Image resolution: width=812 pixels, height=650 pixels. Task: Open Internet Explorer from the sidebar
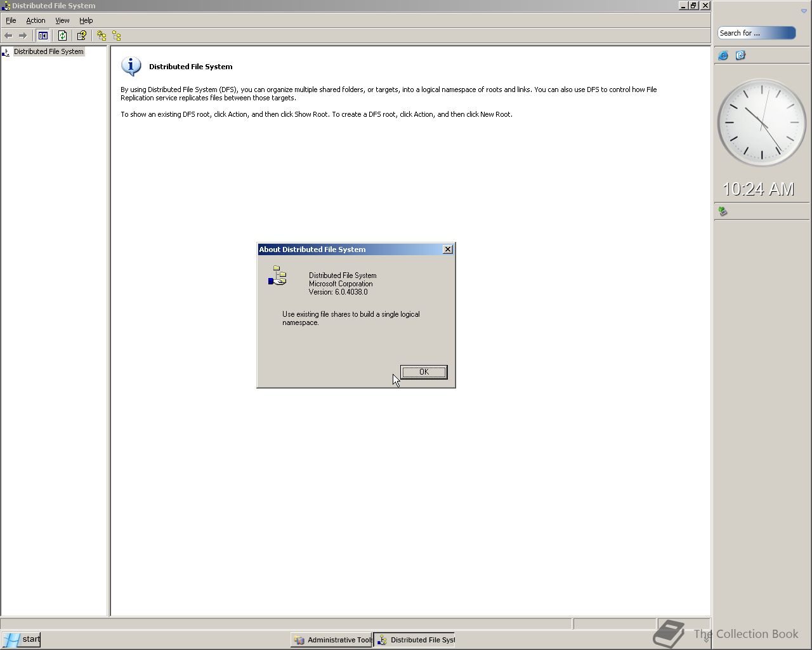tap(723, 55)
